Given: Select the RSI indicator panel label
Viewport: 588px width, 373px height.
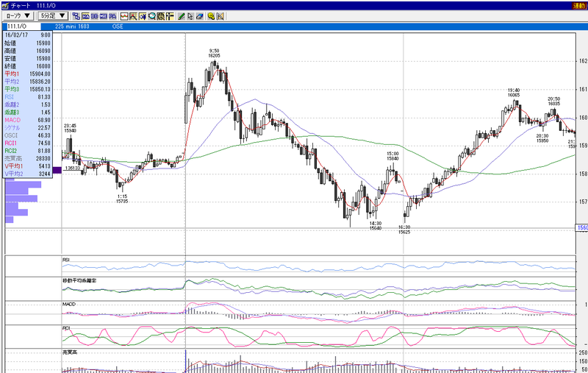Looking at the screenshot, I should point(66,260).
